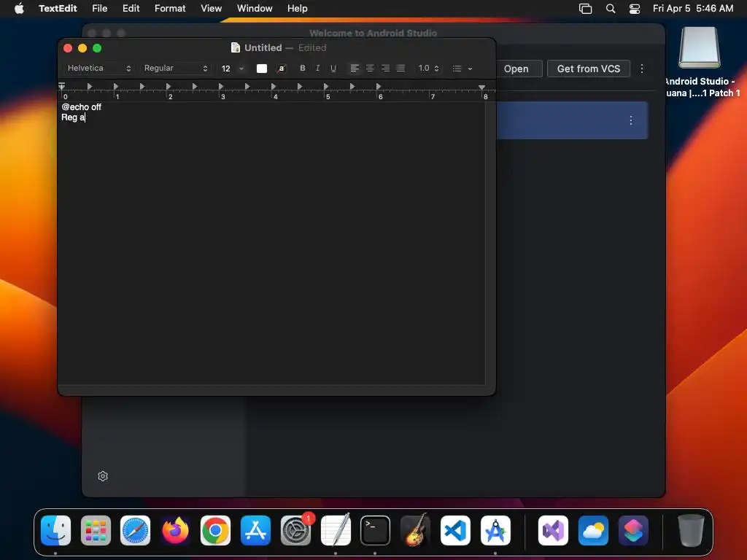The width and height of the screenshot is (747, 560).
Task: Click the ruler's right margin marker
Action: (481, 87)
